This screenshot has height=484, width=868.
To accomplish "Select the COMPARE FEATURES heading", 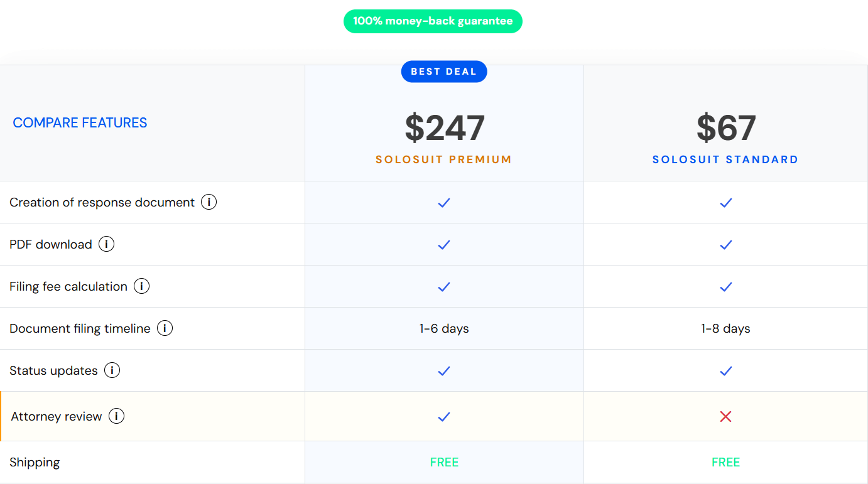I will coord(80,122).
